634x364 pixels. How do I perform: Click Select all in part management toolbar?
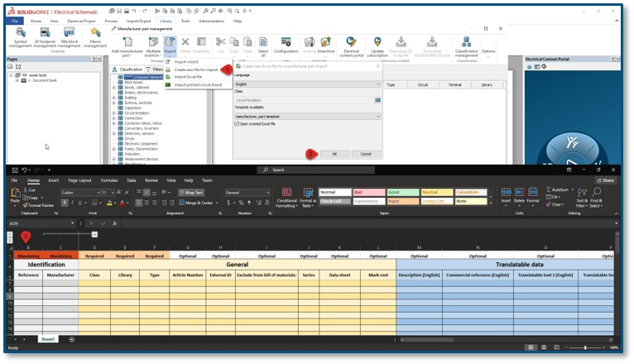[263, 46]
